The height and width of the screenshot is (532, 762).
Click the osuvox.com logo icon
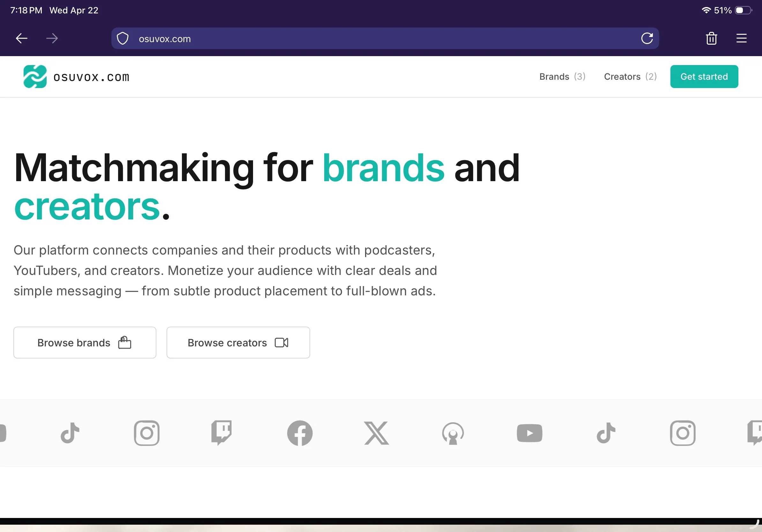35,77
